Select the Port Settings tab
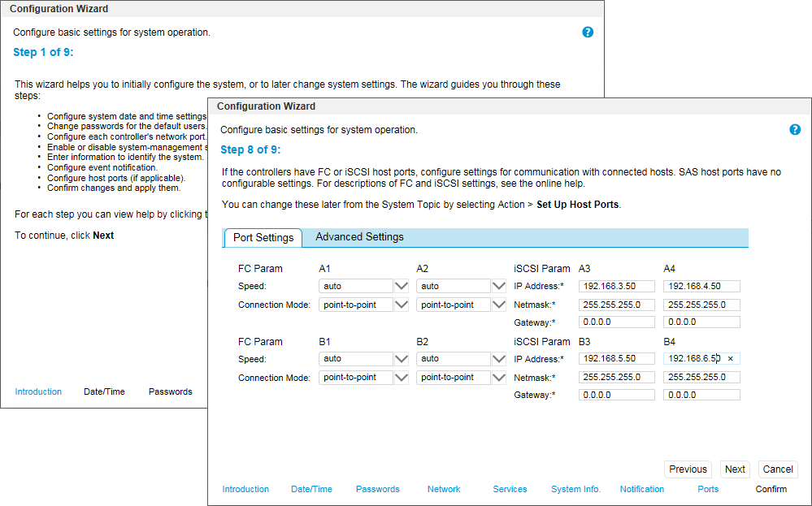This screenshot has height=506, width=812. click(x=263, y=237)
